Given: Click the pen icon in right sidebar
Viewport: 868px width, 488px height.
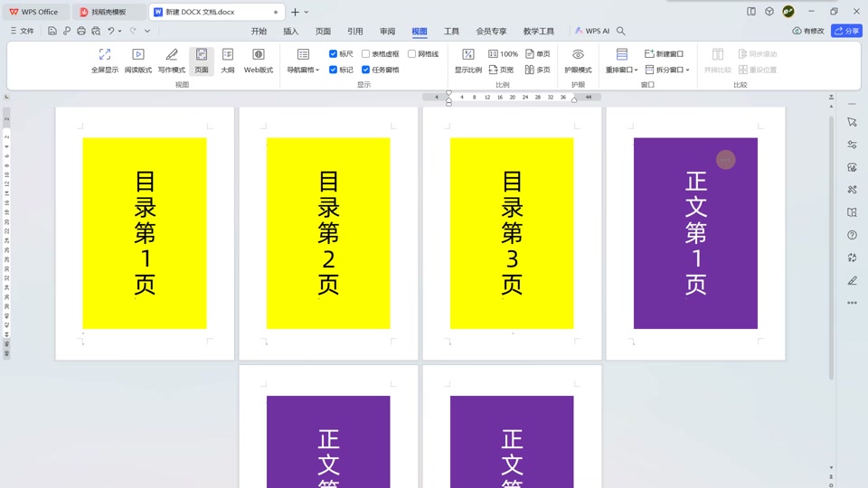Looking at the screenshot, I should [x=852, y=280].
